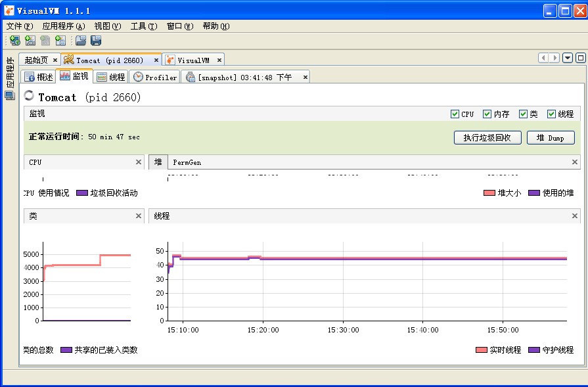Close the [snapshot] 03:41:48 tab

pos(305,78)
